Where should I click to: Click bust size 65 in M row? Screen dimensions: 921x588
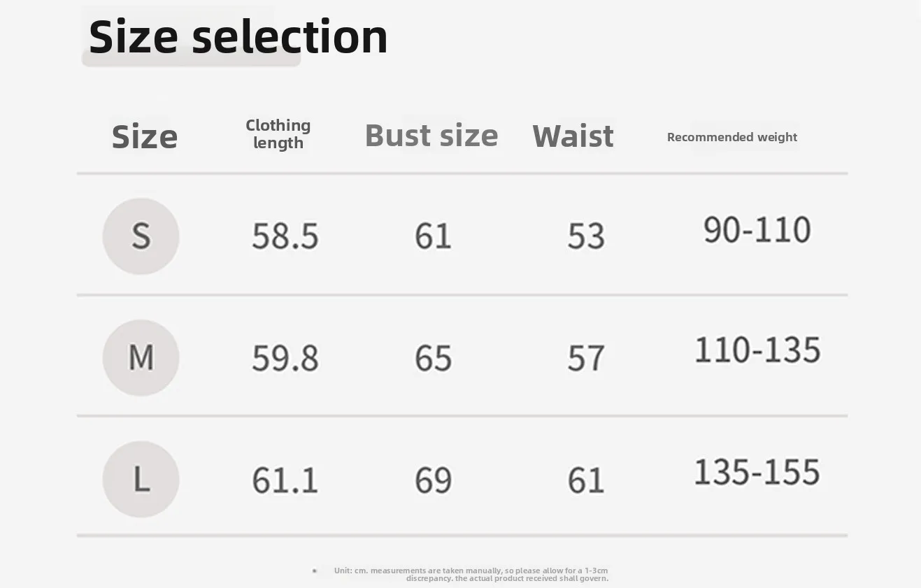[x=434, y=358]
